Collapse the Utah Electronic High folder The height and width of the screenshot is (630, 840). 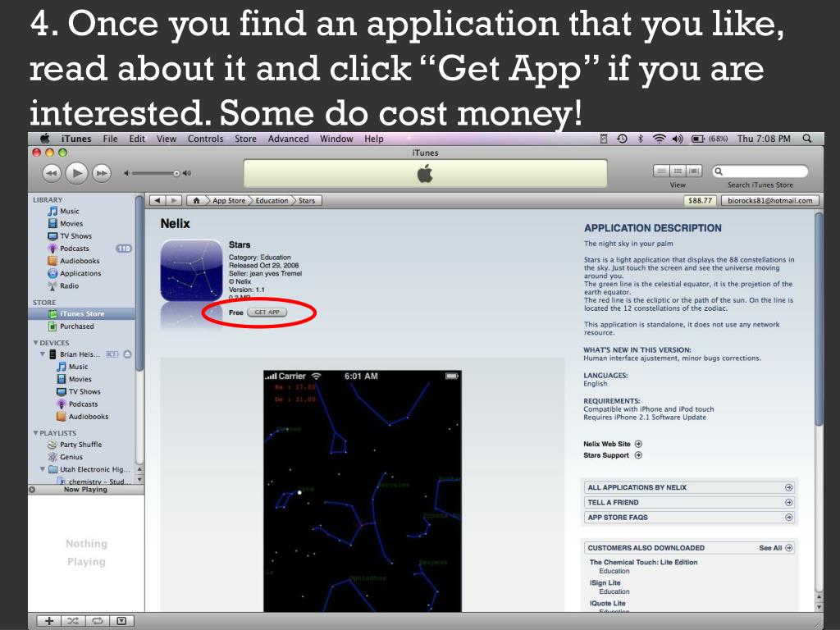point(43,469)
